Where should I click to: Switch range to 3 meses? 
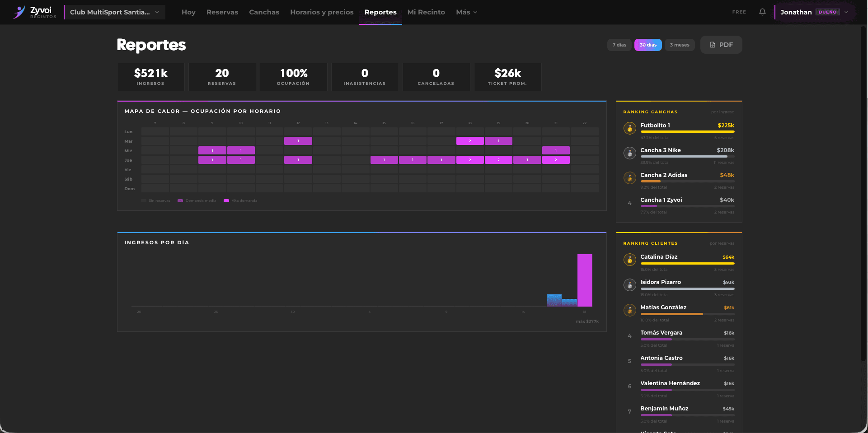point(680,45)
